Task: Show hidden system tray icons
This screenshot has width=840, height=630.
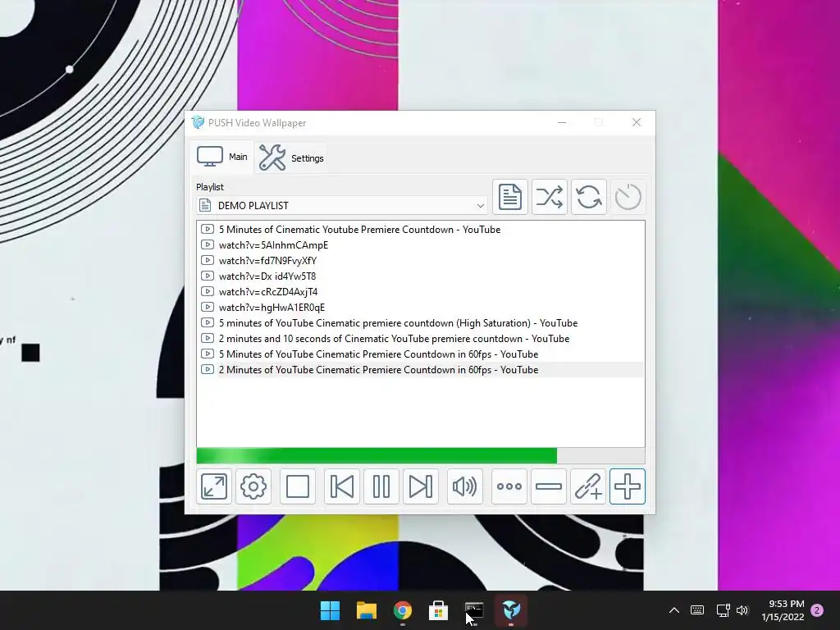Action: pyautogui.click(x=674, y=610)
